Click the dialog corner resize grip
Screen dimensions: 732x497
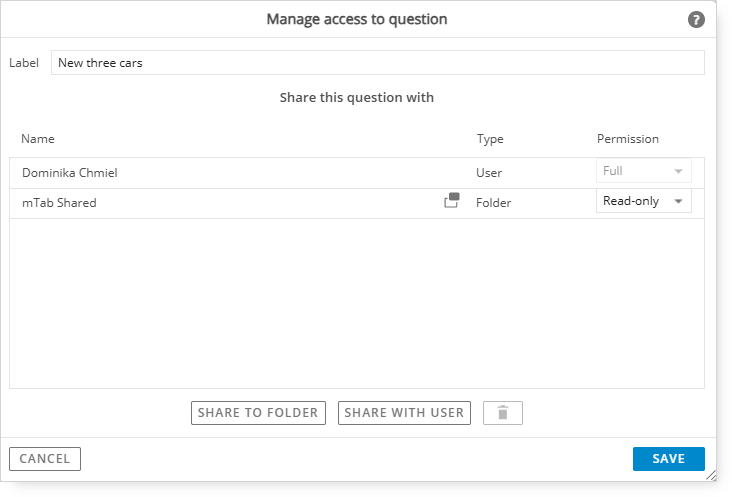711,475
